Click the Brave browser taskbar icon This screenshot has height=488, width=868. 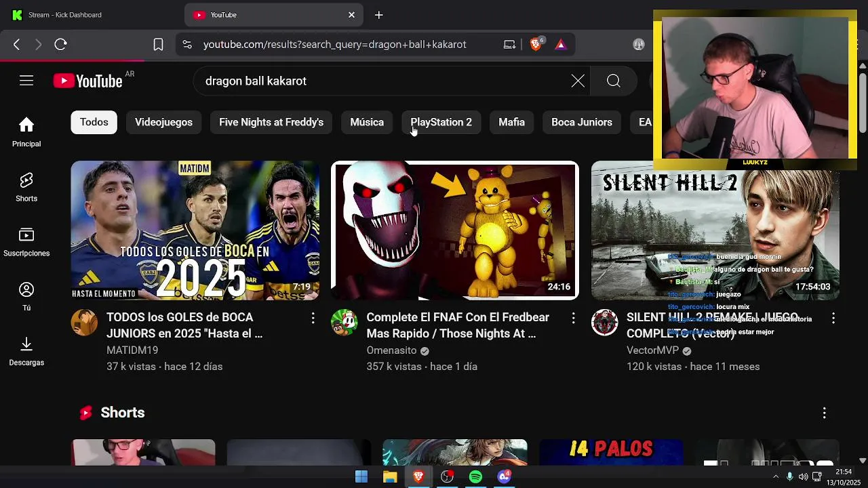click(x=418, y=477)
